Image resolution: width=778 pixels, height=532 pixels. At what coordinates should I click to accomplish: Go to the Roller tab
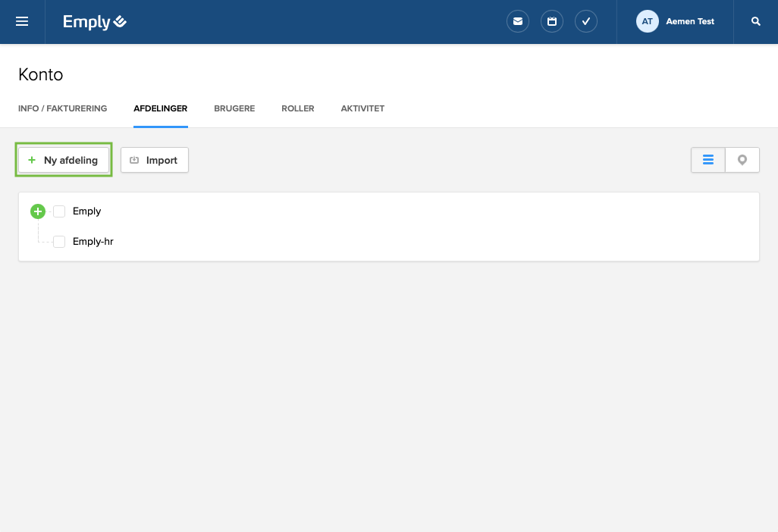click(x=297, y=108)
